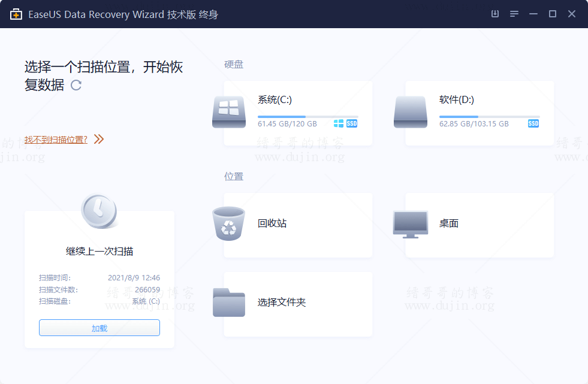
Task: Choose the 选择文件夹 location
Action: [x=298, y=304]
